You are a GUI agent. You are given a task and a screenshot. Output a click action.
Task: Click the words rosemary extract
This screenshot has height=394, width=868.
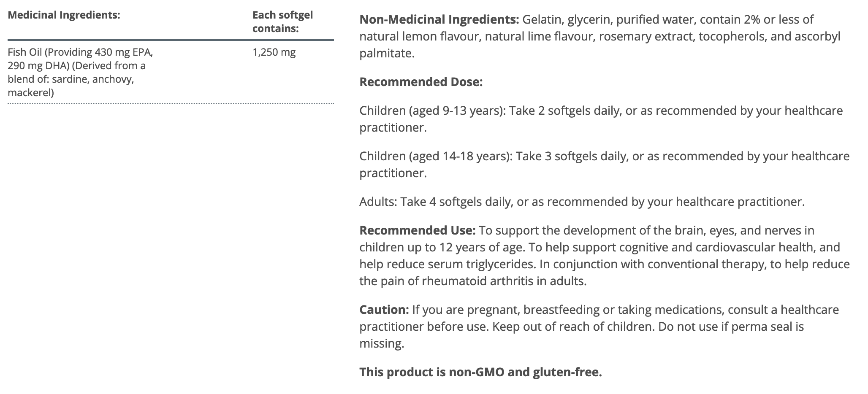(x=646, y=37)
